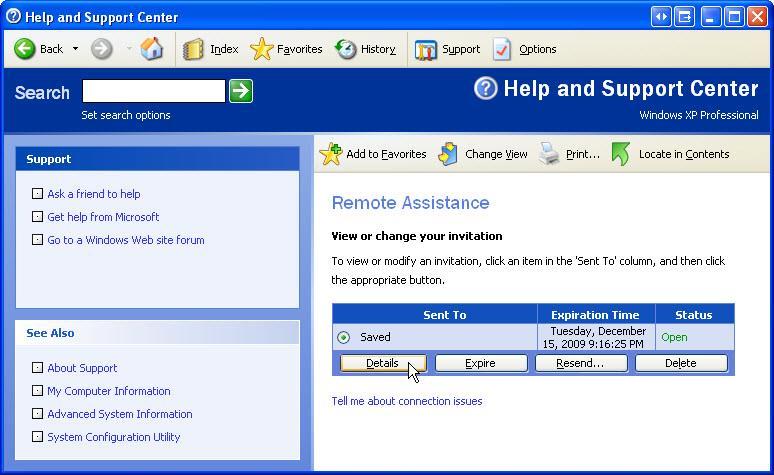Click the Back toolbar label
Screen dimensions: 774x475
point(51,49)
